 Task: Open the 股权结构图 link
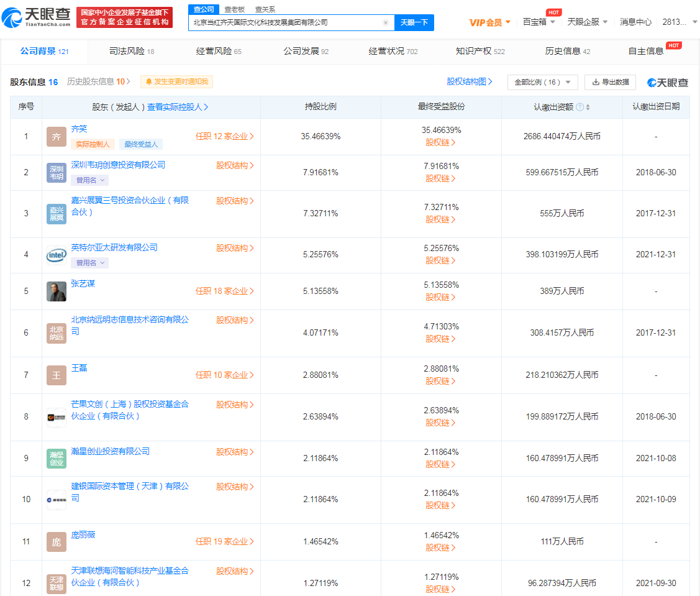pos(469,81)
